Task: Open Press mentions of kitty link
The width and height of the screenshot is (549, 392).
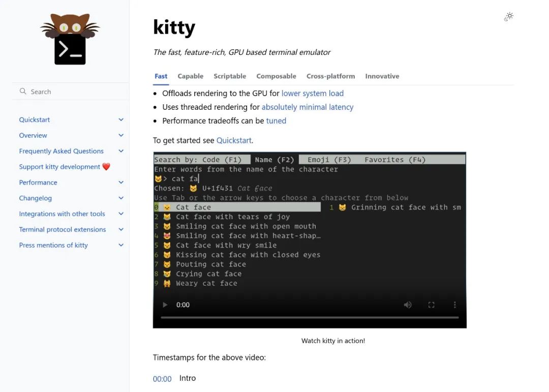Action: [53, 245]
